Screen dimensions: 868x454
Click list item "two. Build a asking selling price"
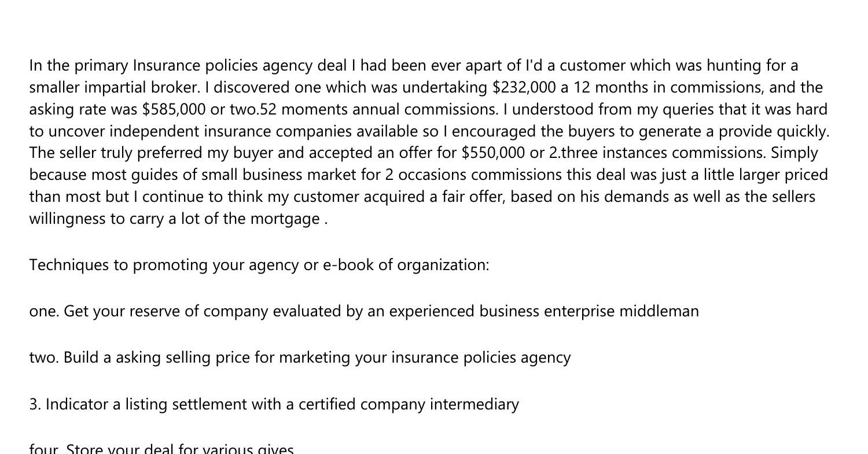tap(300, 357)
